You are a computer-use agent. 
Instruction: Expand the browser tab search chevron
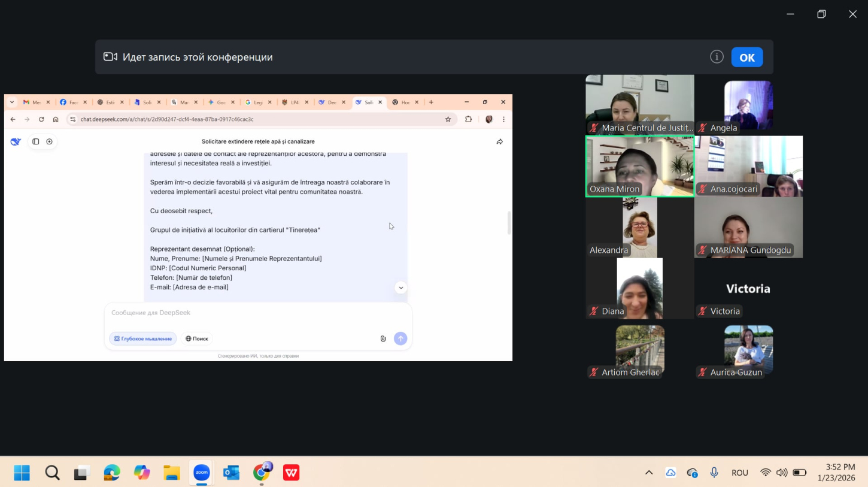pyautogui.click(x=11, y=102)
